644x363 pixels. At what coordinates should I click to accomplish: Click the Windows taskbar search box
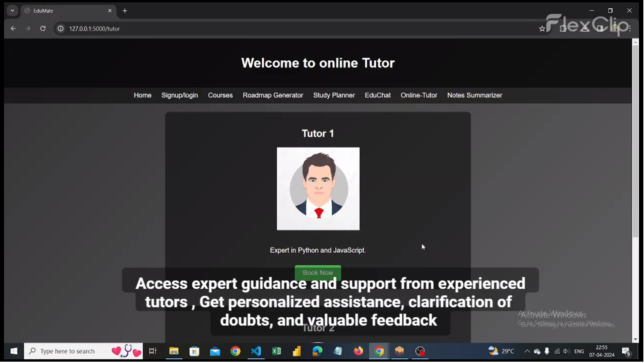[x=67, y=352]
